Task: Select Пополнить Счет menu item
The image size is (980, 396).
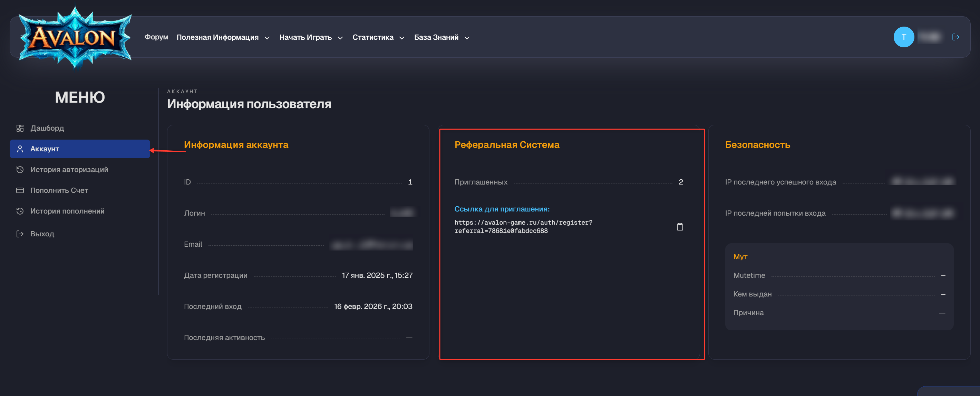Action: point(59,190)
